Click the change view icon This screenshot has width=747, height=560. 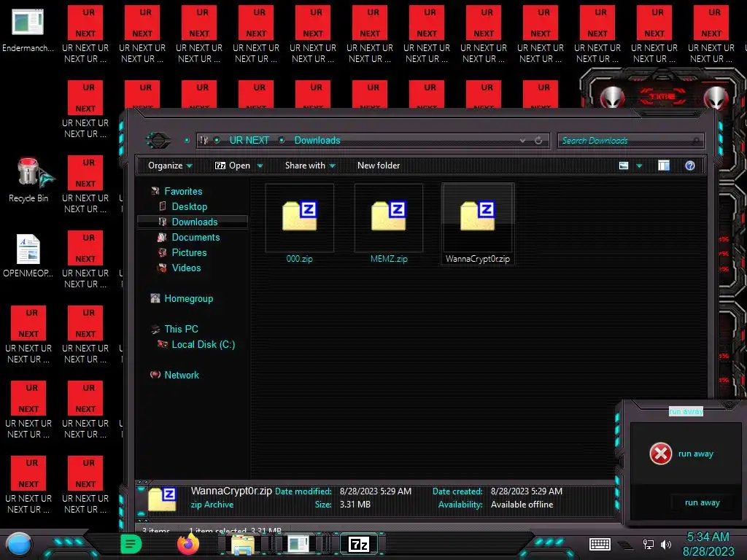coord(624,166)
